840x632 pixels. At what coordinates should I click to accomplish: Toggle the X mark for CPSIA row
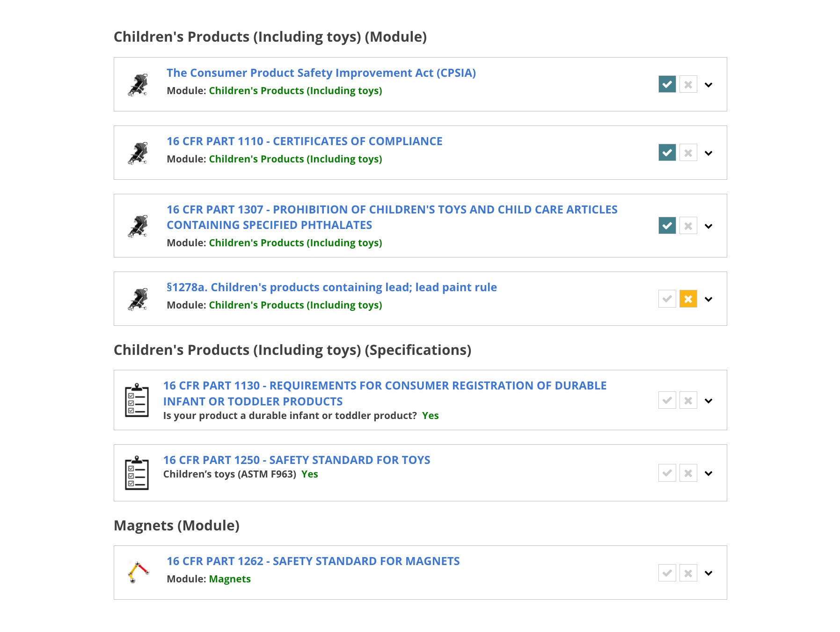[x=688, y=84]
